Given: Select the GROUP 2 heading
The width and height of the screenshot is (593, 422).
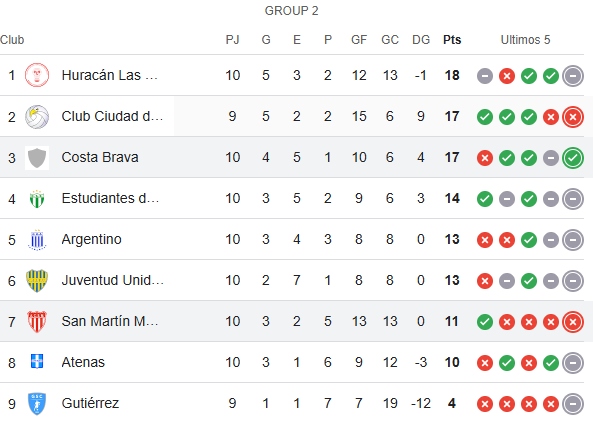Looking at the screenshot, I should [291, 11].
